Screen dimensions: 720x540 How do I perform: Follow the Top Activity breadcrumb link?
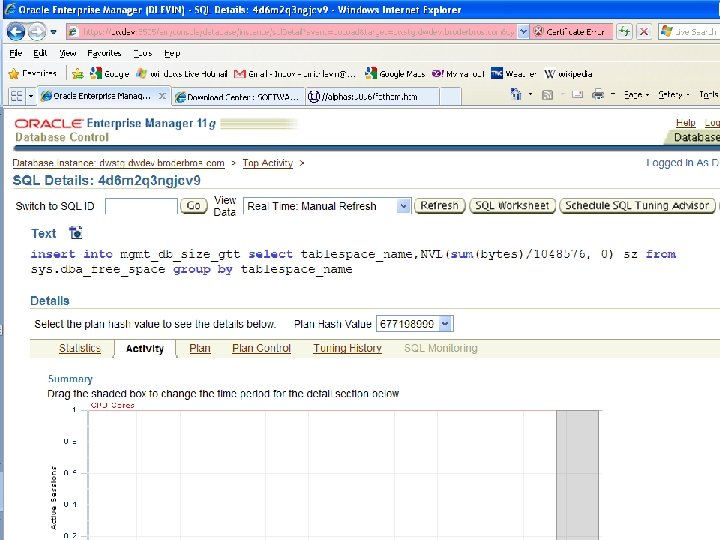(x=268, y=163)
